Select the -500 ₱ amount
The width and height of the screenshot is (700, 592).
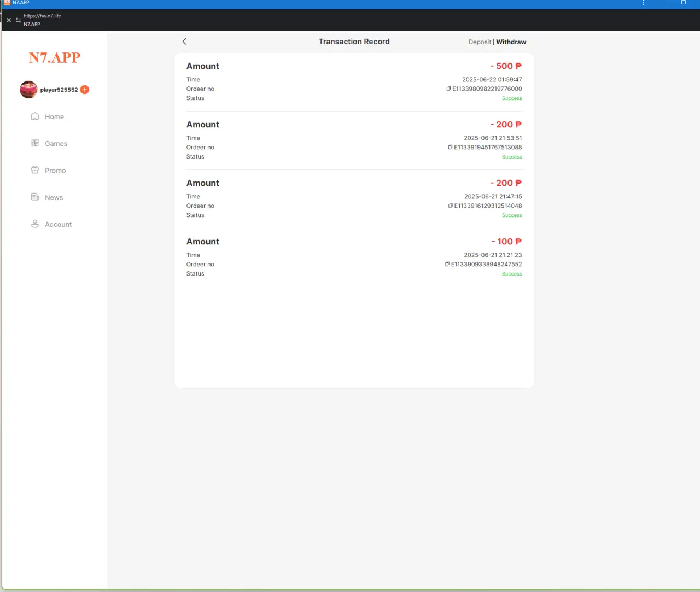click(506, 66)
